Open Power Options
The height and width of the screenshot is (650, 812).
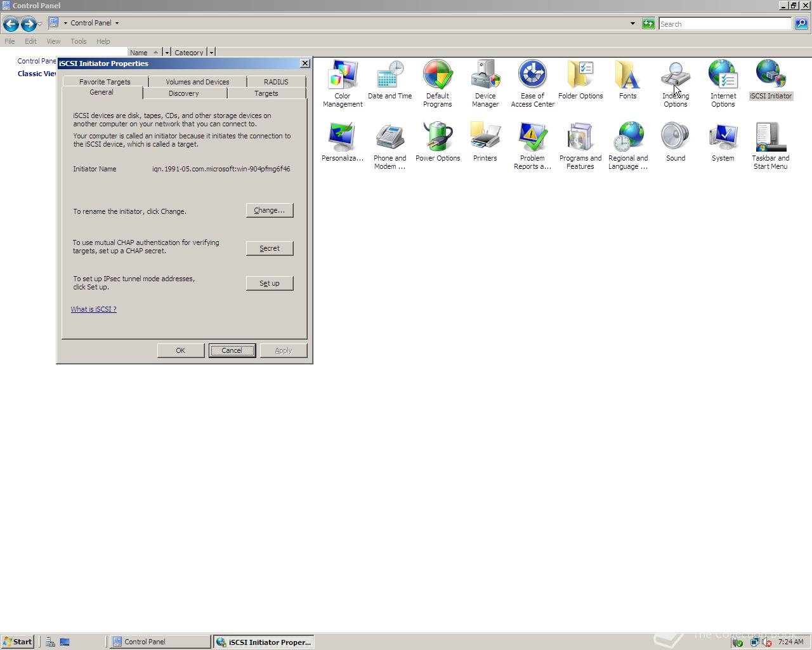pyautogui.click(x=438, y=142)
